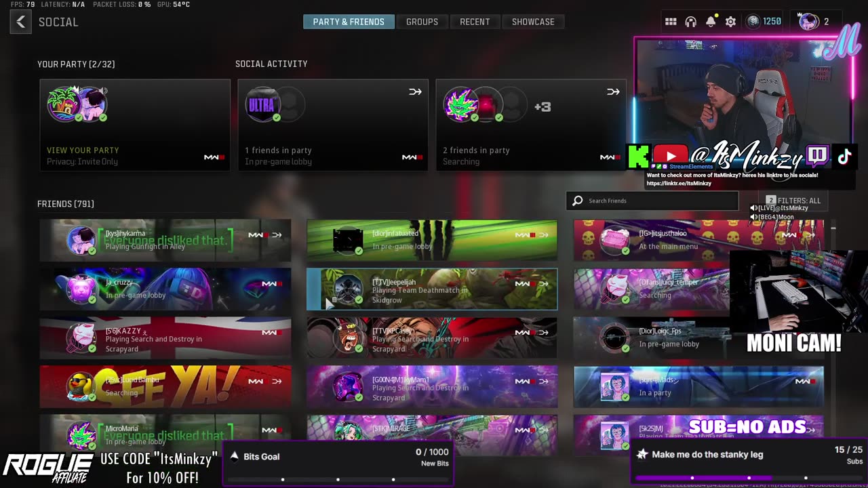The image size is (868, 488).
Task: Click the rubber duck avatar of Lucid Bambu
Action: 81,386
